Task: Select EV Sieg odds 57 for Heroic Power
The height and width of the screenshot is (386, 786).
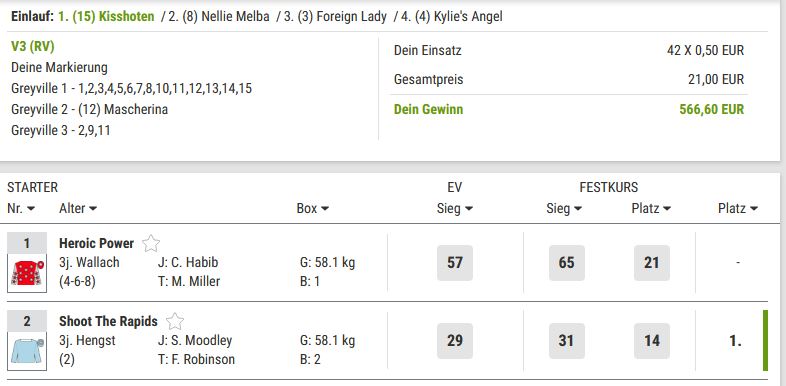Action: [x=455, y=263]
